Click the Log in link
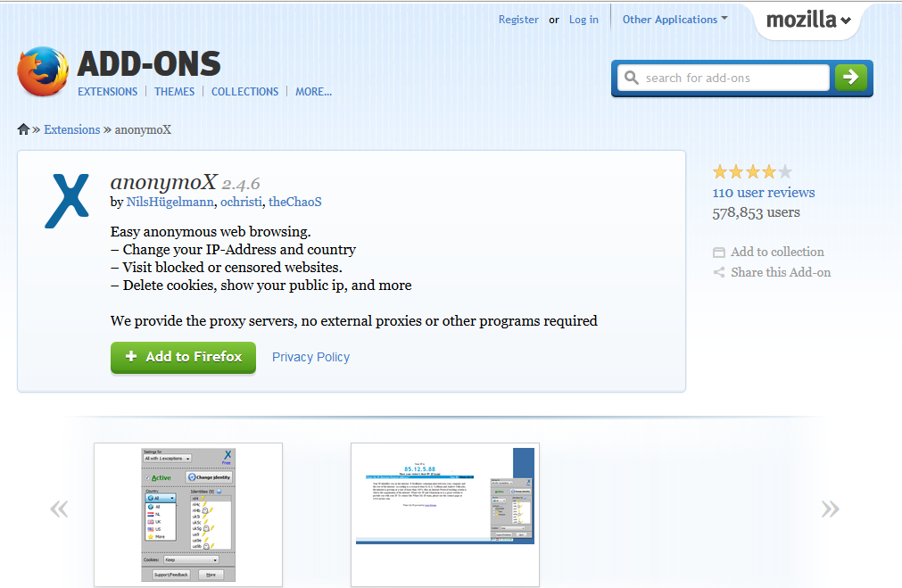Viewport: 902px width, 588px height. pos(583,20)
